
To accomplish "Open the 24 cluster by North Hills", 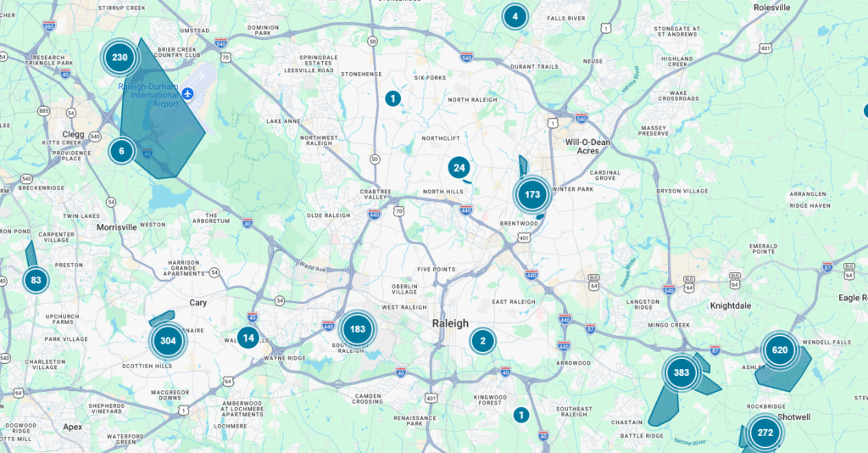I will [x=459, y=168].
